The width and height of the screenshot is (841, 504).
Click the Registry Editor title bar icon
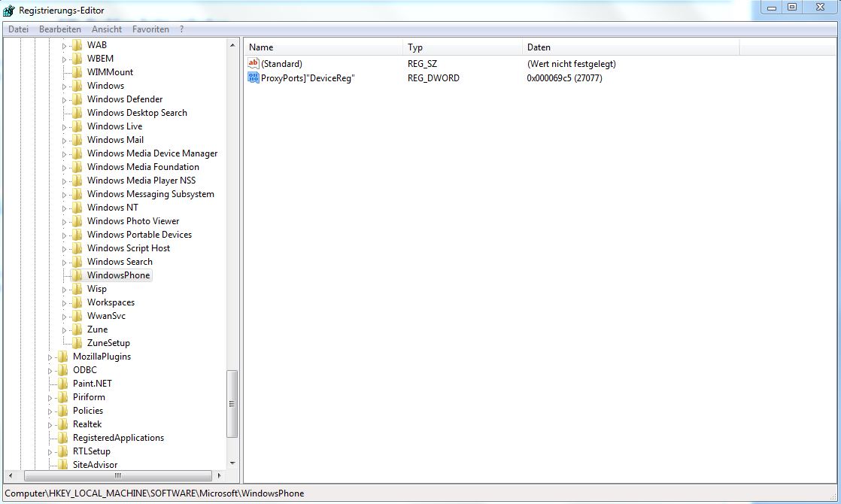(8, 11)
